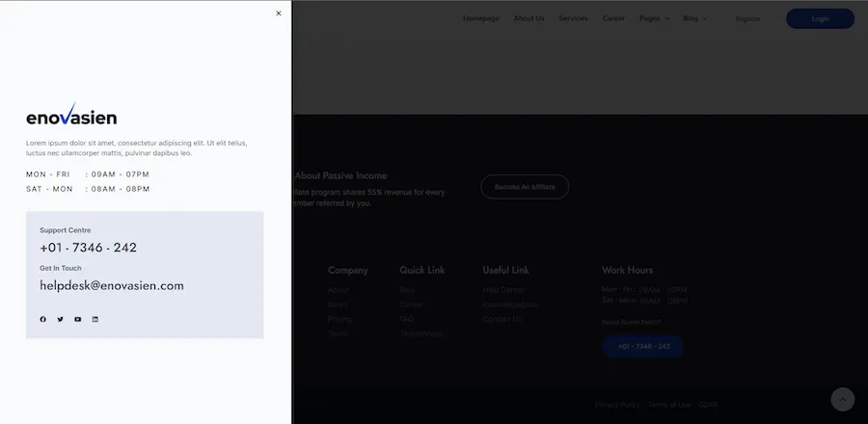
Task: Select the 'Work Hours' footer heading
Action: (627, 271)
